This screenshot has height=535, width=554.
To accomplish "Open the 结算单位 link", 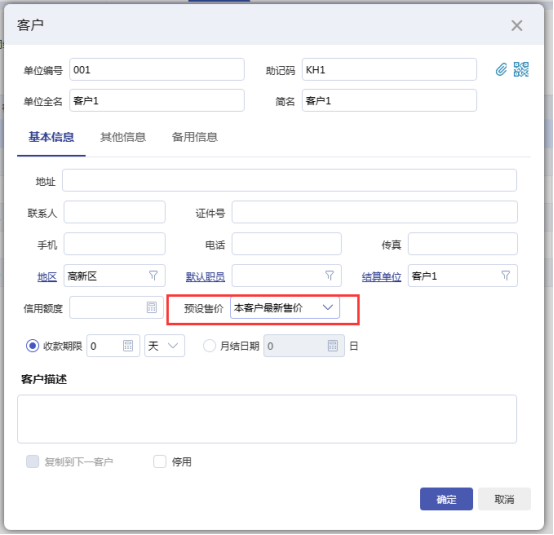I will click(x=382, y=276).
